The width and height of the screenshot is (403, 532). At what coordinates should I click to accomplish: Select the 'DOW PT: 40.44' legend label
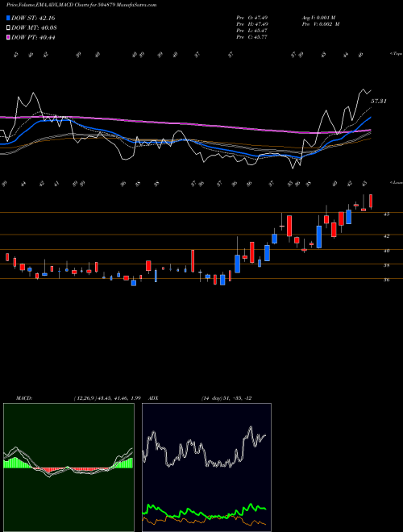coord(33,38)
